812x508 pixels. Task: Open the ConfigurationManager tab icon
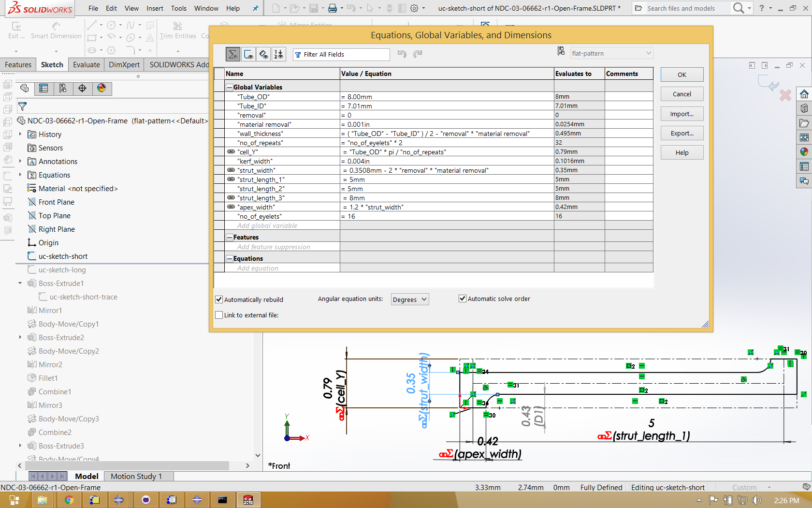click(x=63, y=88)
